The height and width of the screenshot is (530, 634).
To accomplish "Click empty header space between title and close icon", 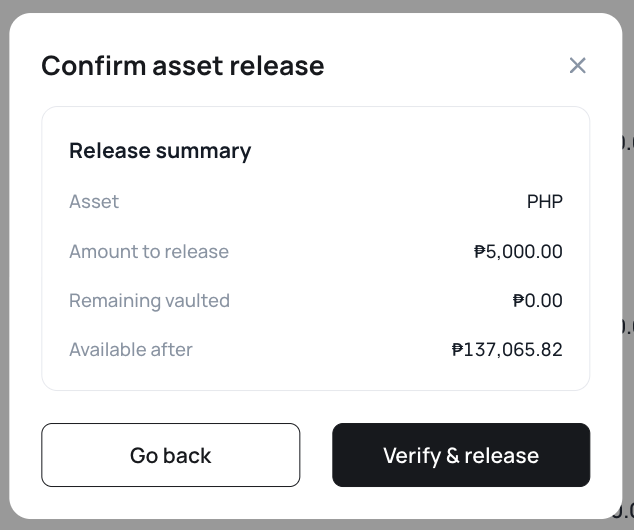I will tap(445, 65).
